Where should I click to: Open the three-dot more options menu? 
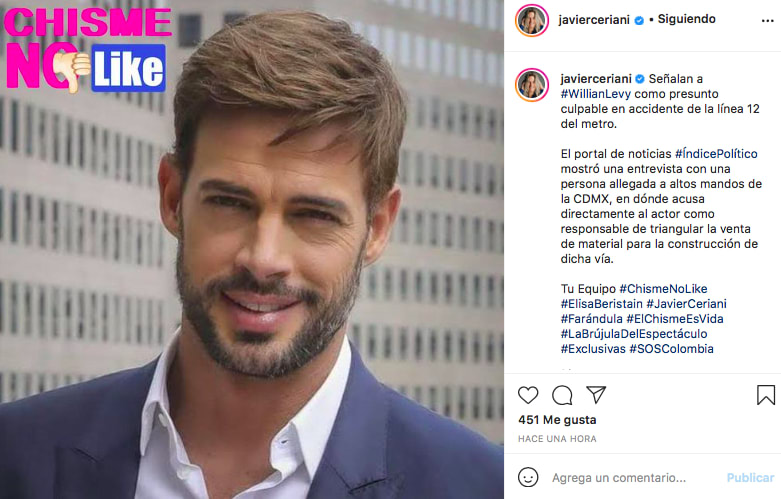click(x=768, y=21)
